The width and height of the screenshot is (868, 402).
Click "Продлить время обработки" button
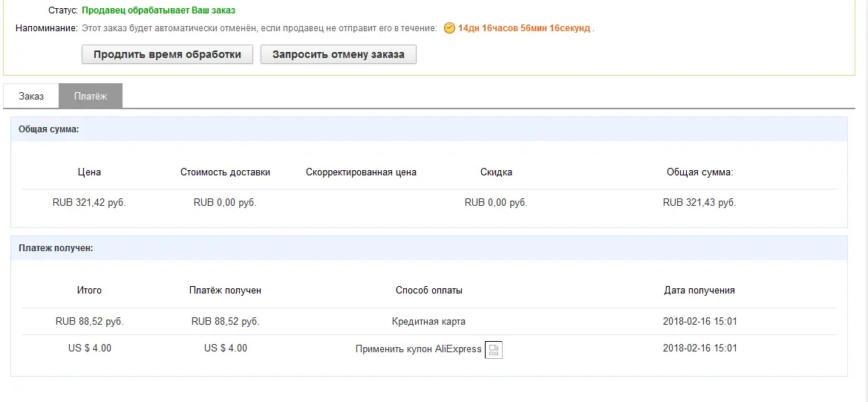pos(167,54)
